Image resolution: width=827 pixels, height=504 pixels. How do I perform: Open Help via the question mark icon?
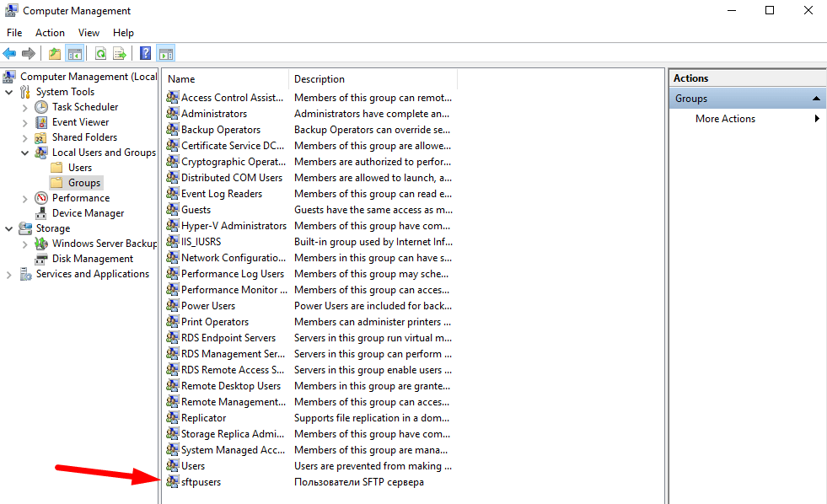[145, 53]
